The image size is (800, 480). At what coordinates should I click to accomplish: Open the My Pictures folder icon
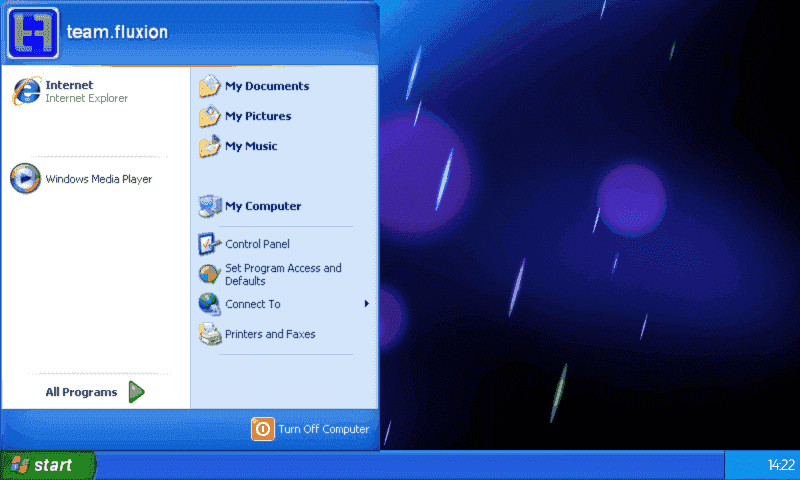coord(209,116)
